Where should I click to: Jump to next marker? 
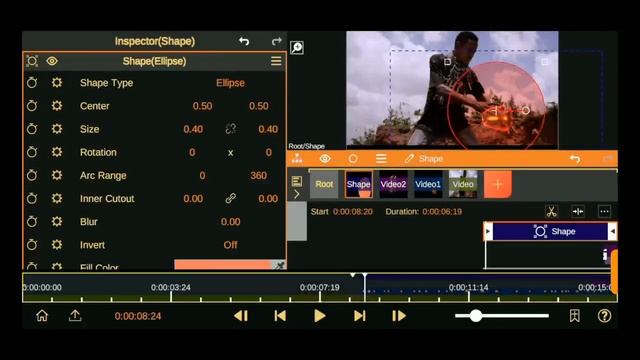[x=360, y=316]
